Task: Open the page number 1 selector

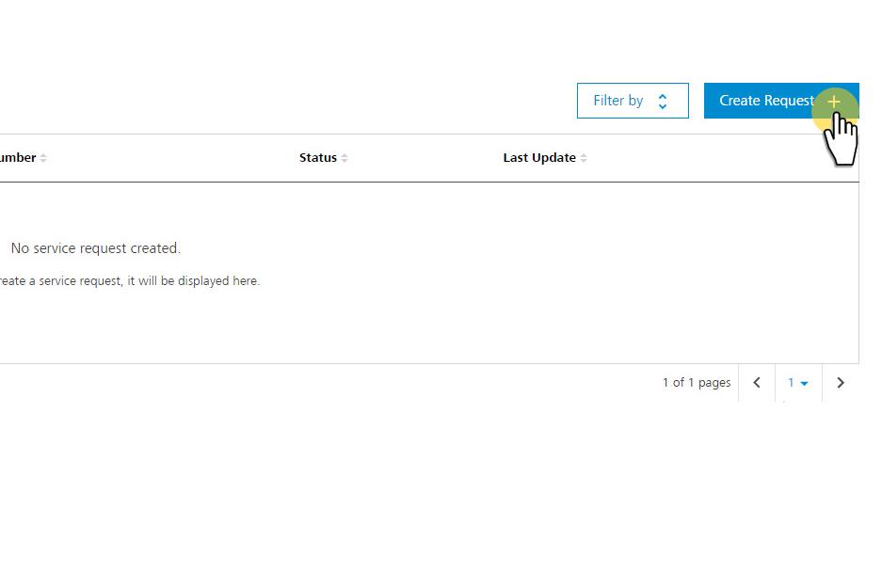Action: (798, 383)
